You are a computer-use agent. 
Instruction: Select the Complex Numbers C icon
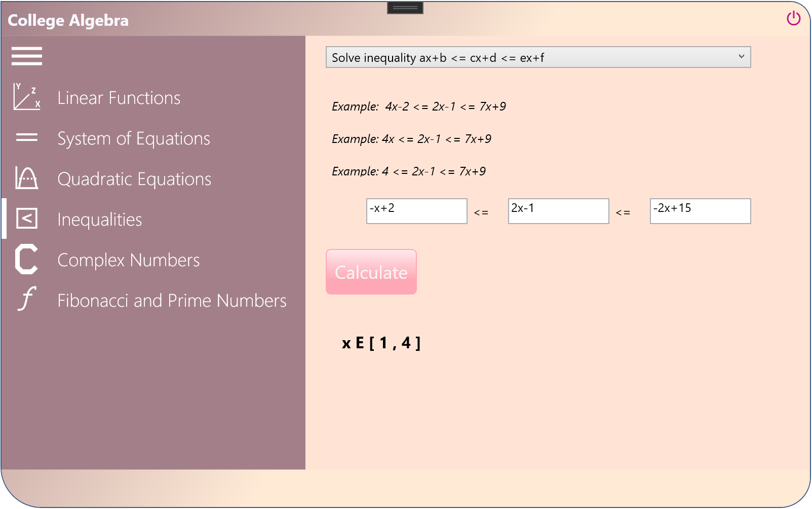pyautogui.click(x=25, y=260)
